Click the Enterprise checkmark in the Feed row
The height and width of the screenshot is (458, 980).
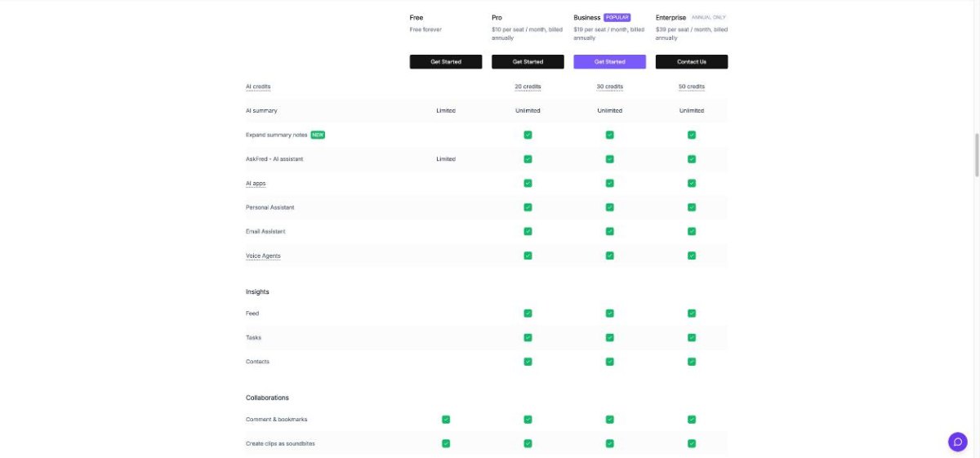point(691,313)
